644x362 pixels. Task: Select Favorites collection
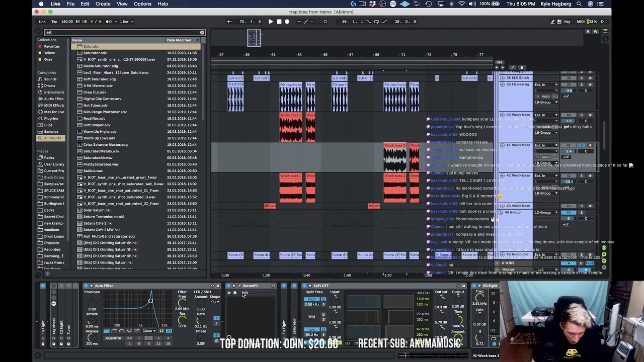coord(51,46)
